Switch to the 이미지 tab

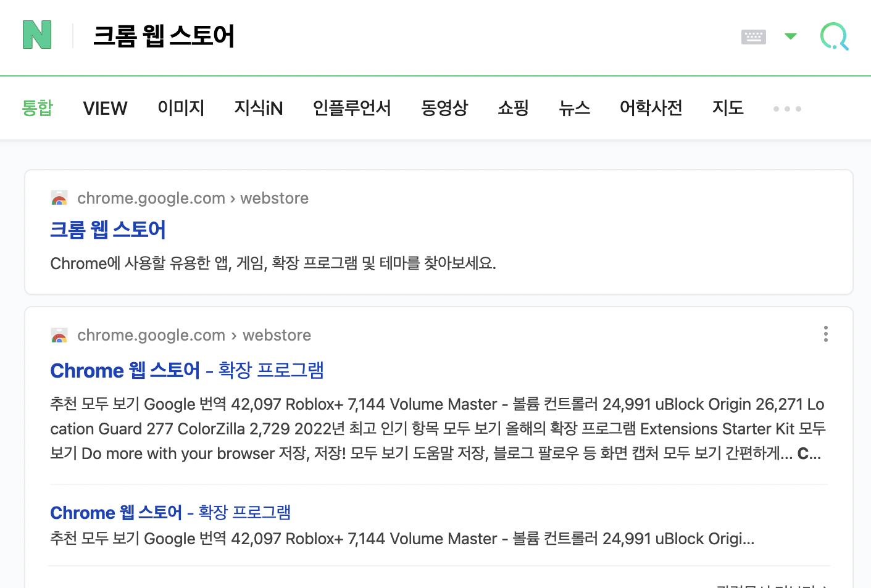[181, 107]
